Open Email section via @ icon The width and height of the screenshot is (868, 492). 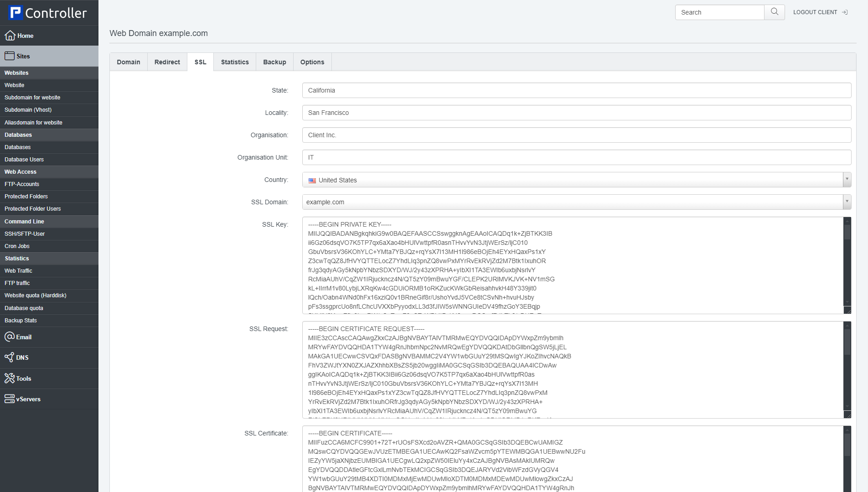[x=10, y=337]
